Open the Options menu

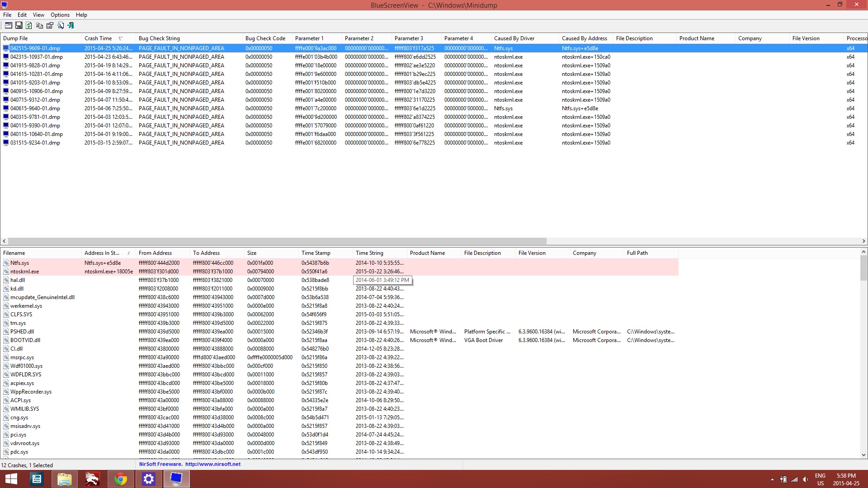(x=60, y=15)
